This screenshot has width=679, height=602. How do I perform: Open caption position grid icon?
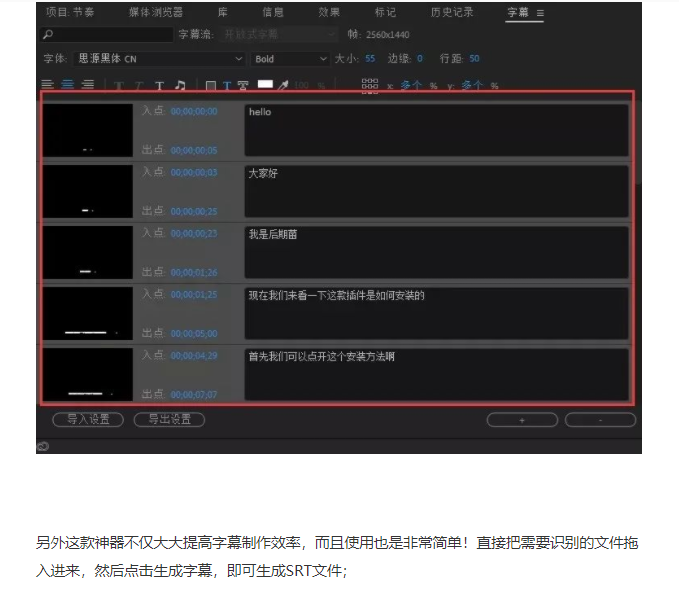(x=370, y=85)
